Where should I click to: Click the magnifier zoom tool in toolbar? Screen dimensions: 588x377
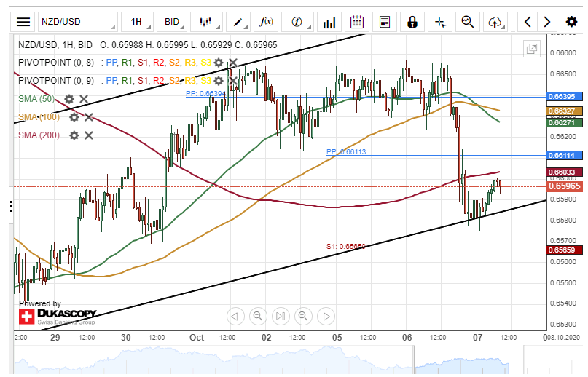pos(467,22)
